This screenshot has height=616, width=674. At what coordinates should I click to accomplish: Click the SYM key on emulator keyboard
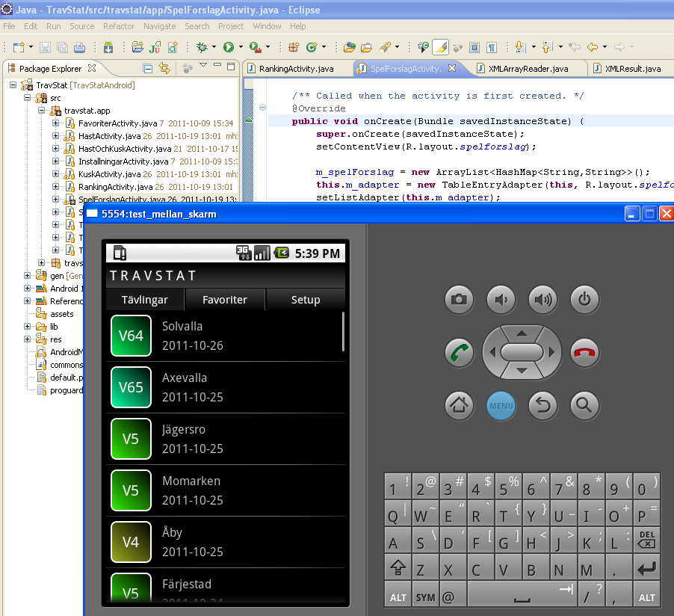tap(426, 595)
